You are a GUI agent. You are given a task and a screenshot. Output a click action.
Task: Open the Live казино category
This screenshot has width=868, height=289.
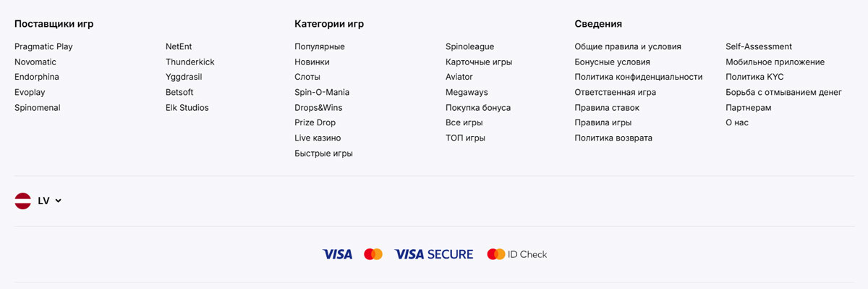pos(318,138)
